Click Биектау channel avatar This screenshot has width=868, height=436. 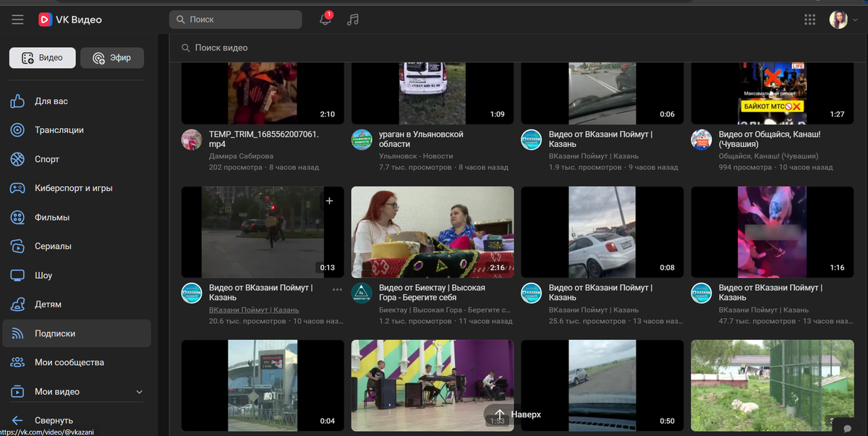tap(362, 293)
